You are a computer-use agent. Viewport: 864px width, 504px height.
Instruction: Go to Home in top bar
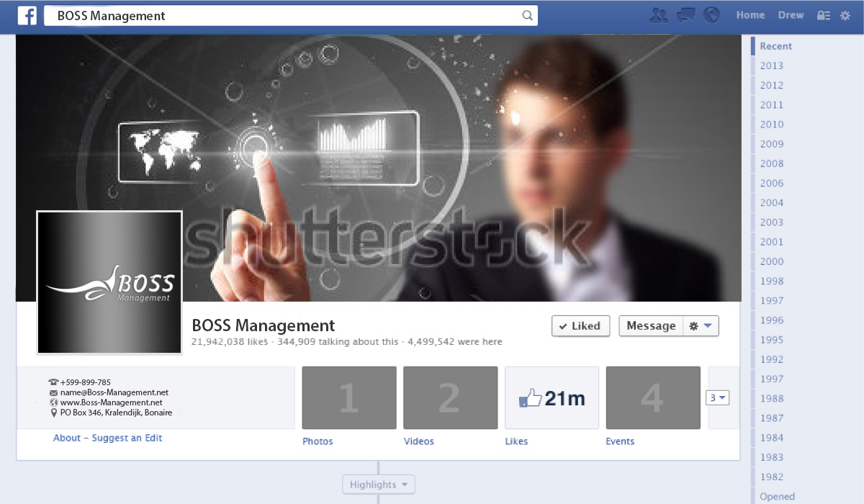750,15
